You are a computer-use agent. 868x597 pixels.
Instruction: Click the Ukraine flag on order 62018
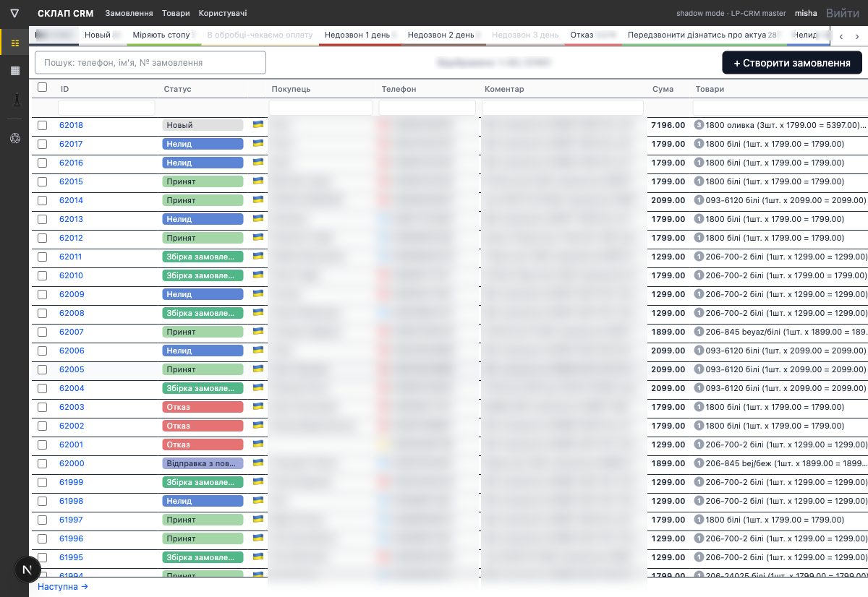click(x=258, y=124)
